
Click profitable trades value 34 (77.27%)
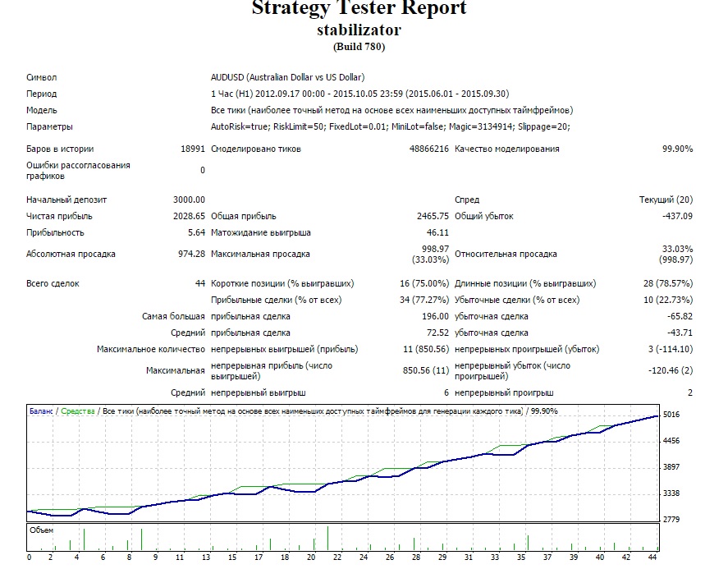(424, 300)
